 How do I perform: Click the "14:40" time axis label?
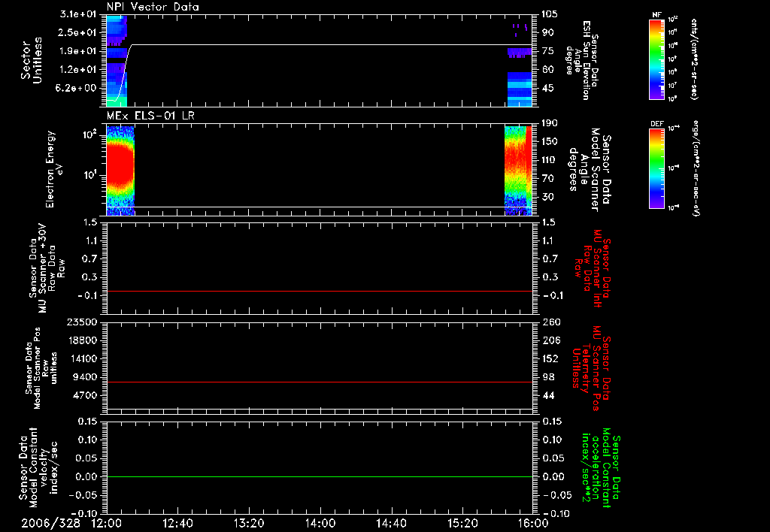(391, 523)
